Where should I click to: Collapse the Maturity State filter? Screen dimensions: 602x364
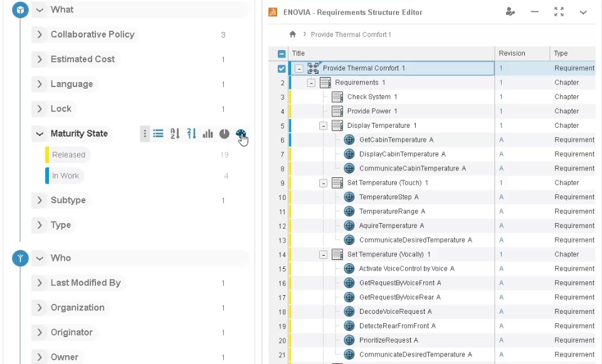click(x=39, y=134)
